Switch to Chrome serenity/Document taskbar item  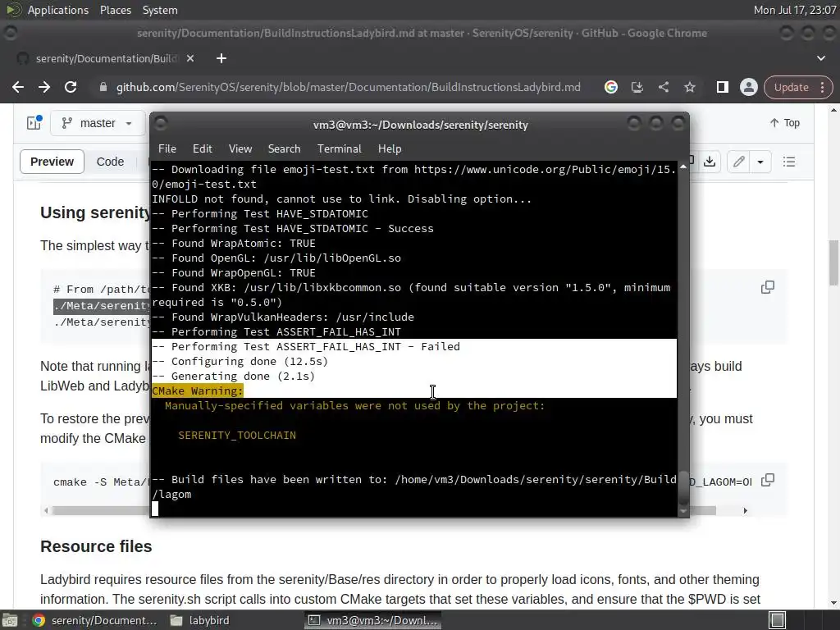[95, 620]
